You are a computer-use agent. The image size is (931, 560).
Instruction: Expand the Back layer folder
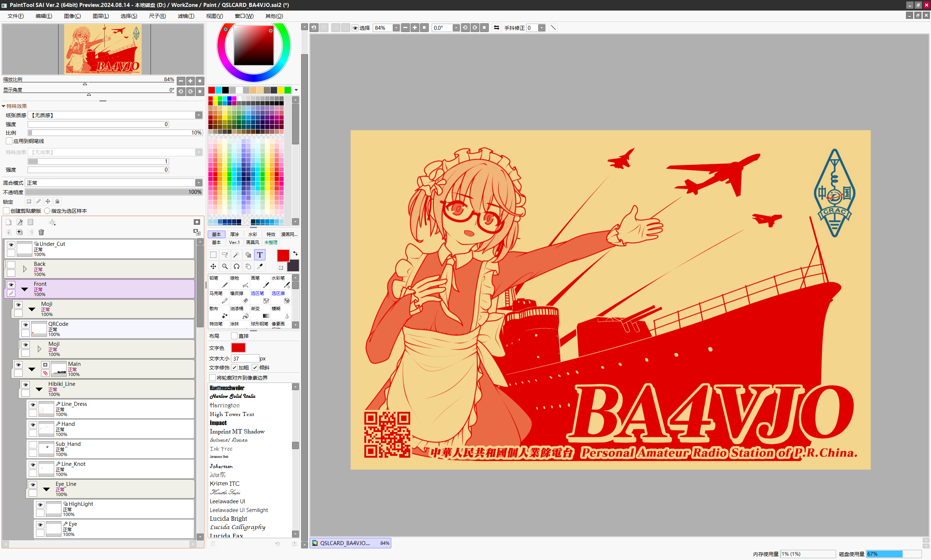tap(25, 269)
